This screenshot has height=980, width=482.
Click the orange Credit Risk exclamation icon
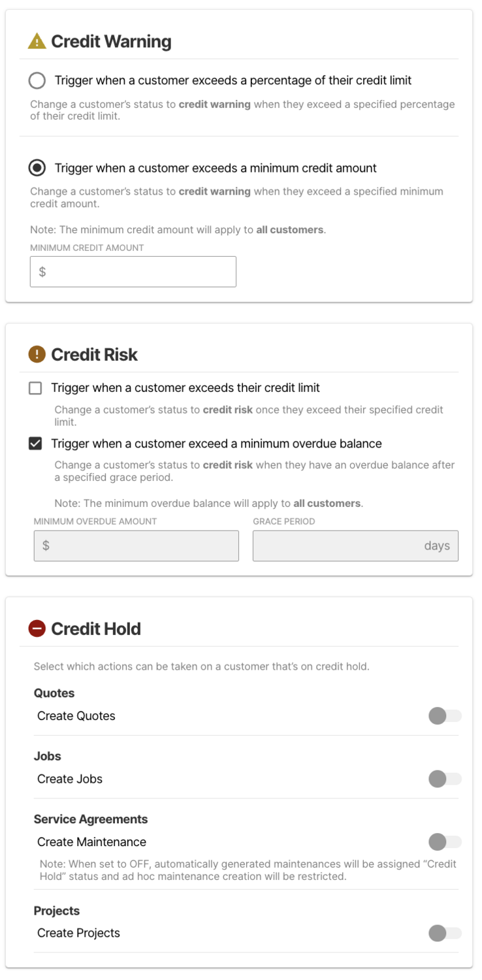pyautogui.click(x=37, y=354)
